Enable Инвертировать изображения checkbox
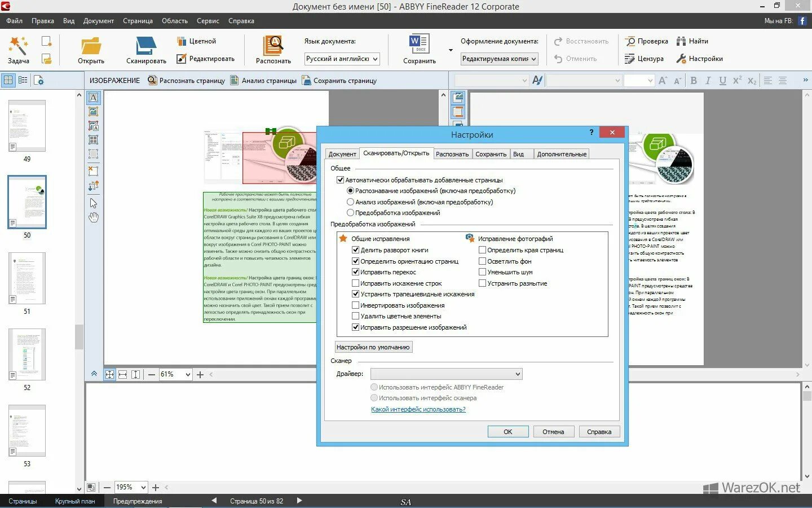The height and width of the screenshot is (508, 812). click(x=355, y=305)
